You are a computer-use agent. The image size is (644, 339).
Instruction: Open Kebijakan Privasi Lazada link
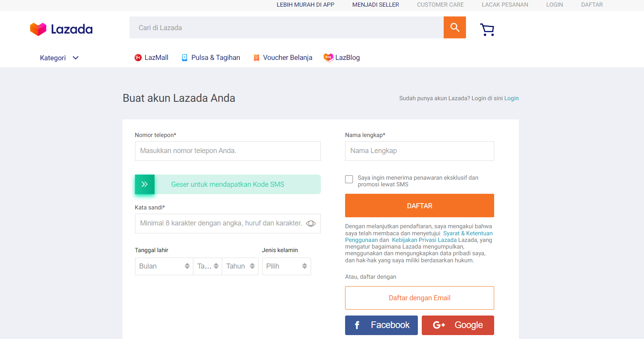point(424,240)
